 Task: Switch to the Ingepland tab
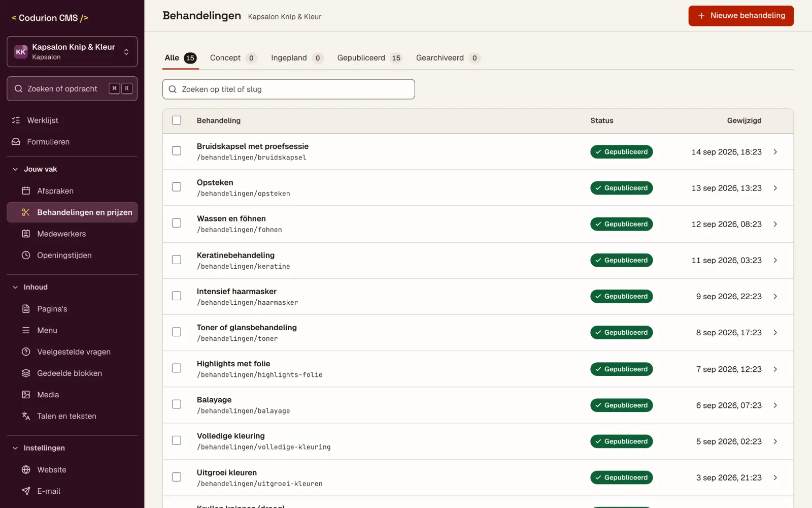click(x=297, y=58)
